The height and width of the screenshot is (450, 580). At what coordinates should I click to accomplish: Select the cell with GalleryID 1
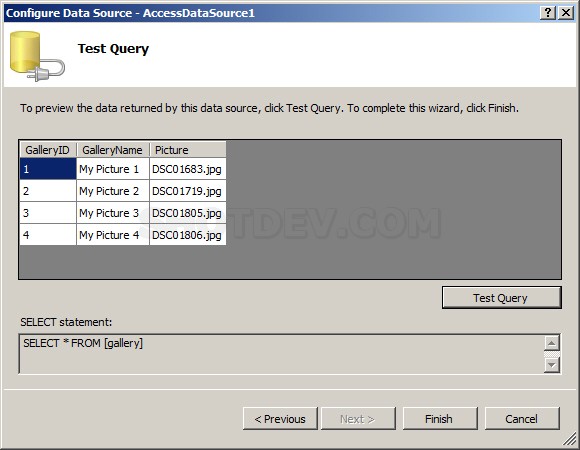48,169
